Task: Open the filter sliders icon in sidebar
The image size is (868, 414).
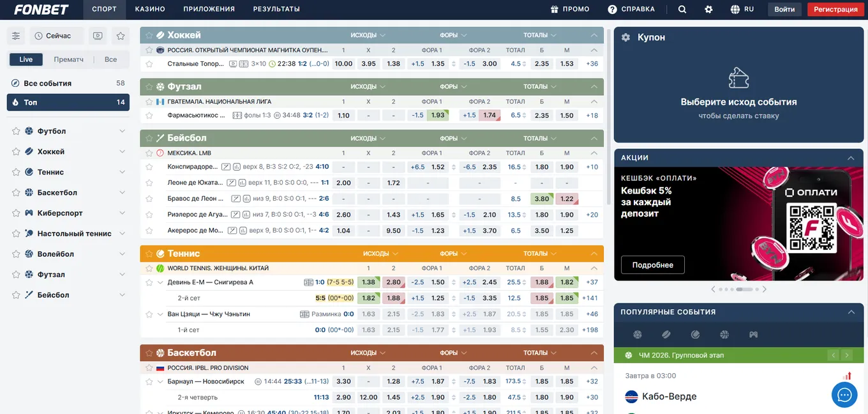Action: coord(16,36)
